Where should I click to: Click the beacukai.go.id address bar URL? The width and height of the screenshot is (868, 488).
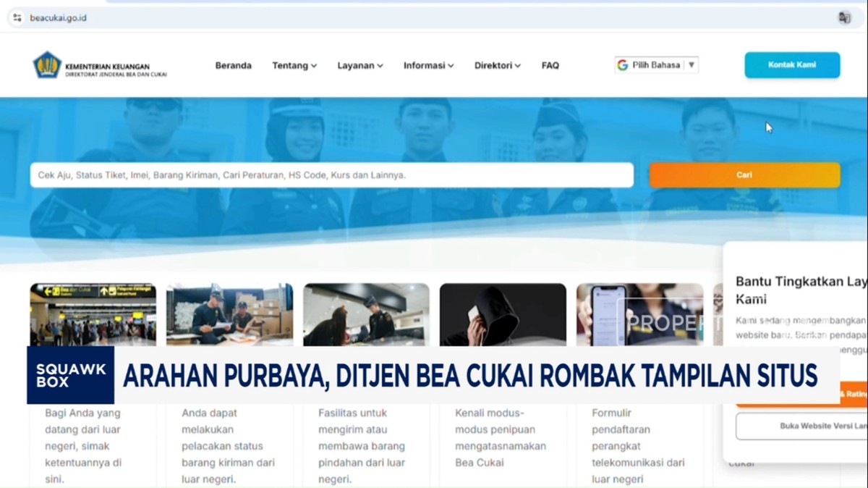pos(58,17)
